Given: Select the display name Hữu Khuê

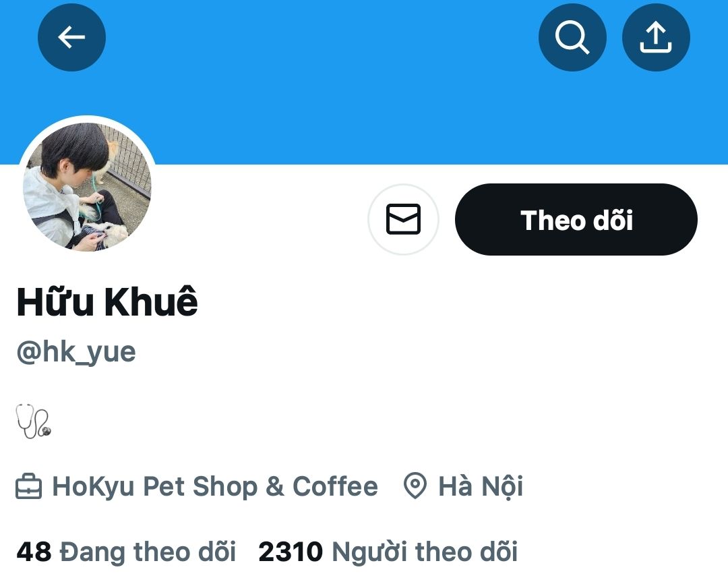Looking at the screenshot, I should [x=107, y=301].
